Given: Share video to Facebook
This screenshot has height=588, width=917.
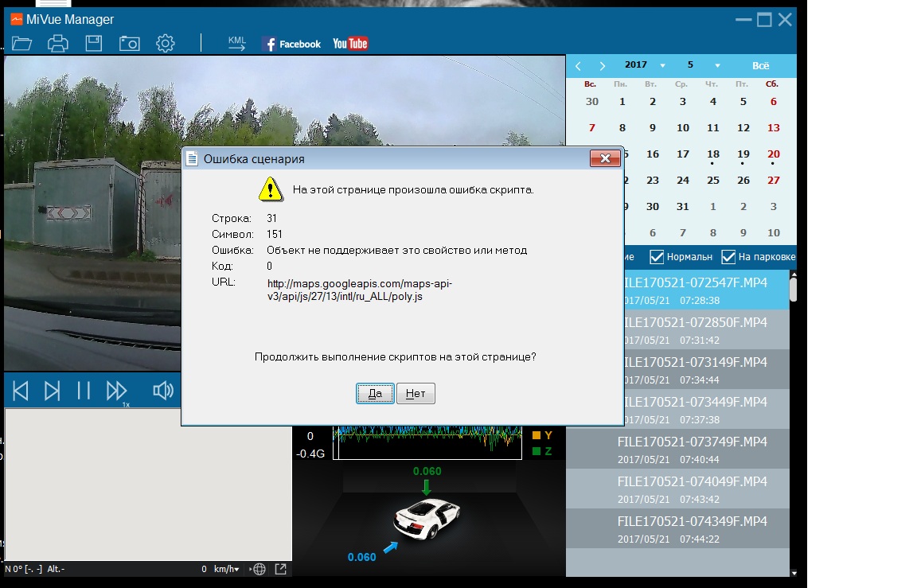Looking at the screenshot, I should 291,44.
